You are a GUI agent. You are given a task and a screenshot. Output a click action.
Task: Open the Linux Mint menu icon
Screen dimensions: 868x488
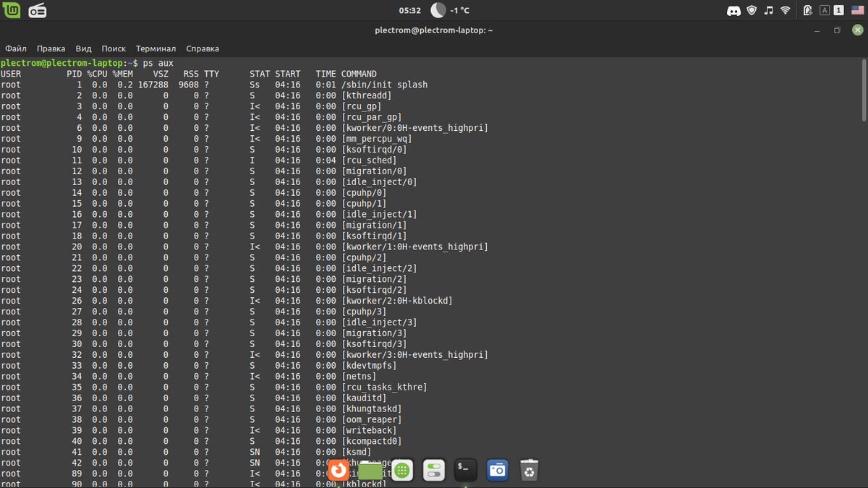(x=12, y=10)
